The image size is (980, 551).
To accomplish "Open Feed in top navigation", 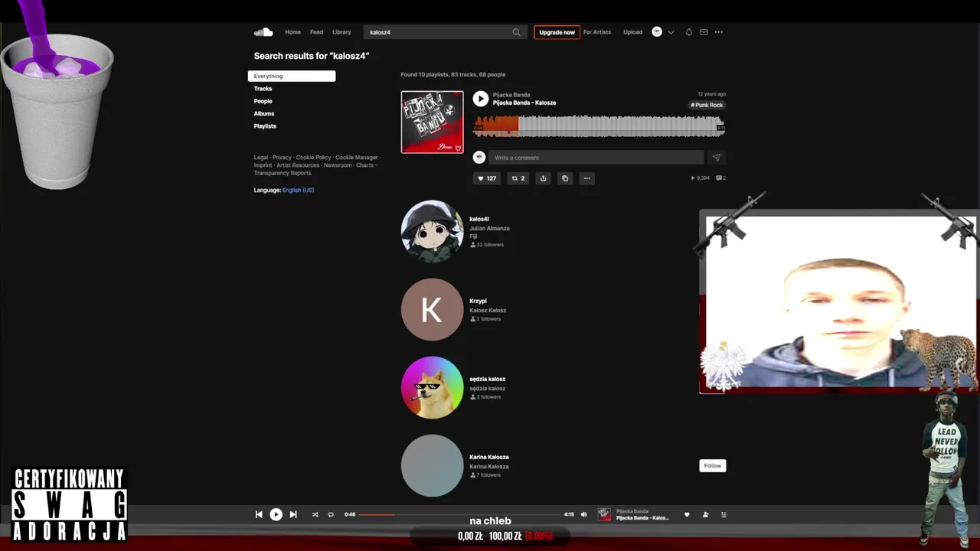I will tap(316, 32).
